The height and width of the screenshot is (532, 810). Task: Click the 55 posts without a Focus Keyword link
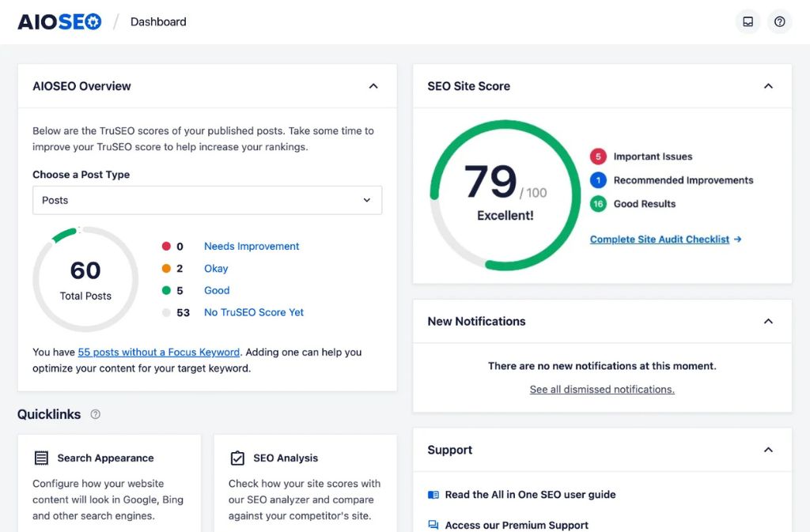point(158,353)
